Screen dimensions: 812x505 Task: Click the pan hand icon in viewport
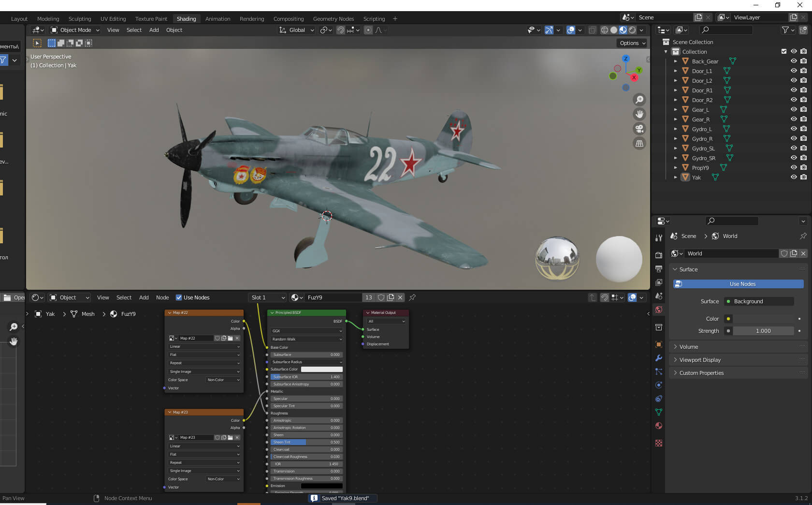click(639, 114)
